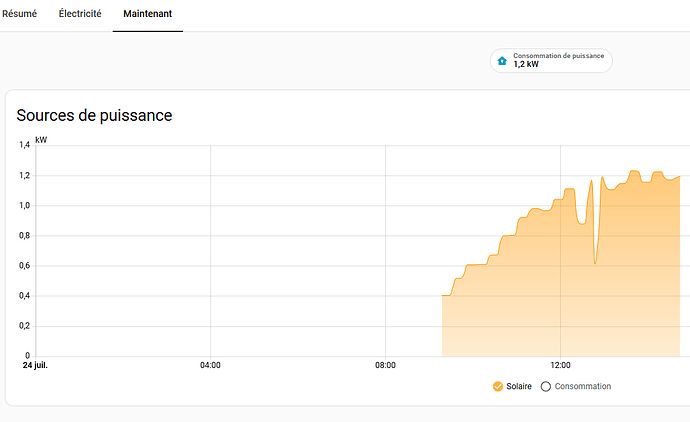
Task: Click the blue home icon in the power badge
Action: point(502,61)
